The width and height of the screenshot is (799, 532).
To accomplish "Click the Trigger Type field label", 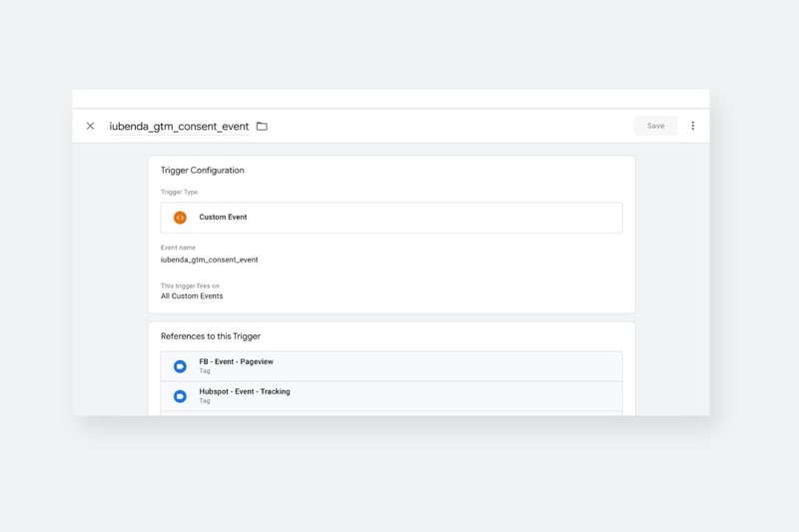I will point(179,192).
